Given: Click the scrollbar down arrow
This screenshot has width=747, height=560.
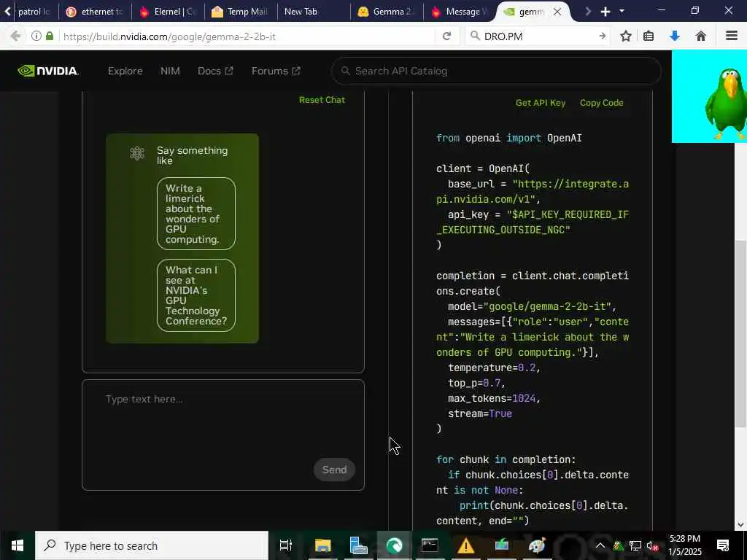Looking at the screenshot, I should click(x=741, y=524).
